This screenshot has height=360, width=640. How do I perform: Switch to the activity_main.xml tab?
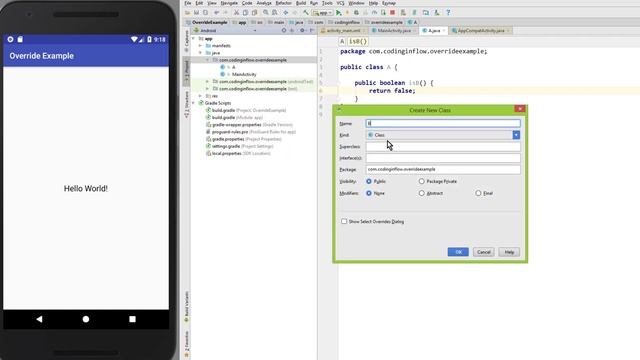[343, 31]
